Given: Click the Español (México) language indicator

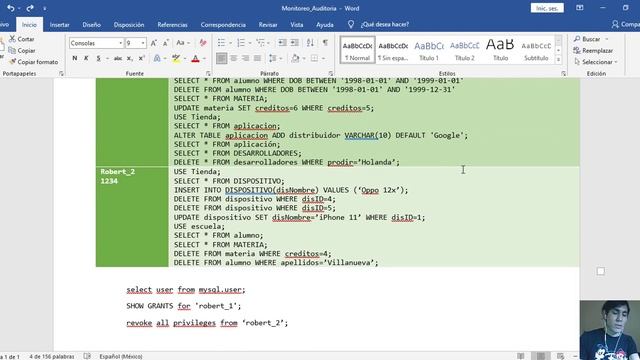Looking at the screenshot, I should coord(121,356).
